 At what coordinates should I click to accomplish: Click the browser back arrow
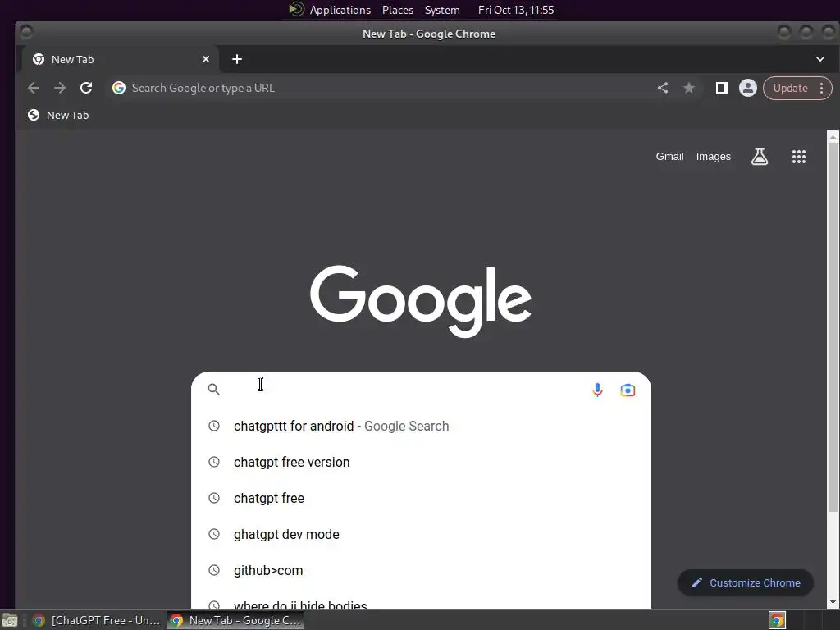click(x=33, y=88)
